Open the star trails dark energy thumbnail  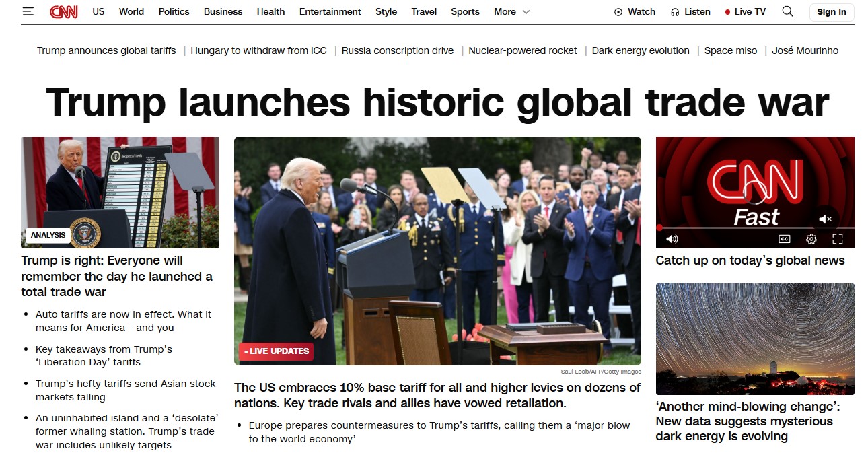(x=755, y=339)
